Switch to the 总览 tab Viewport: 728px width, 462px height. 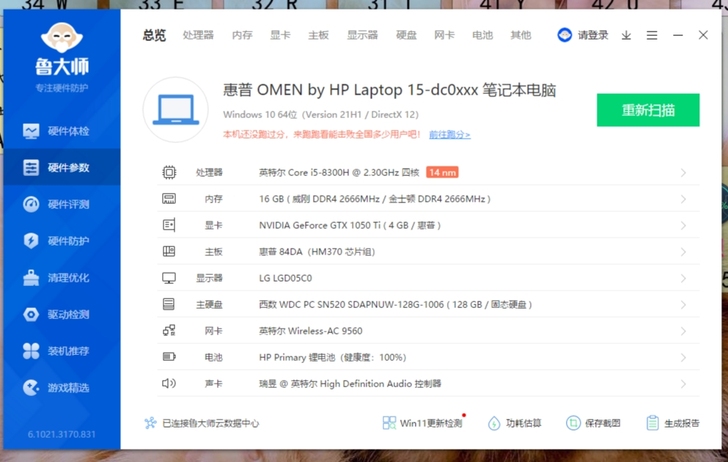click(154, 35)
